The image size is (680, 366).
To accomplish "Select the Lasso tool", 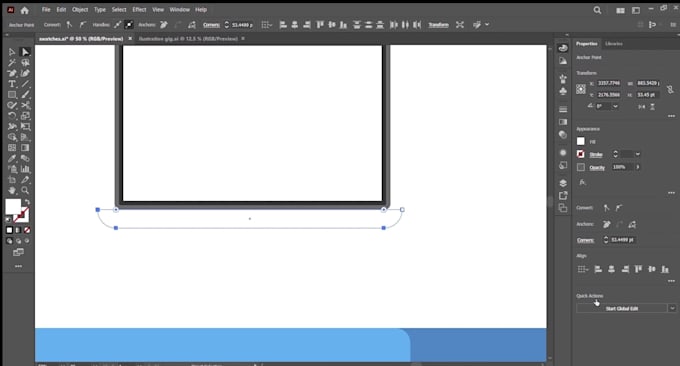I will tap(25, 63).
